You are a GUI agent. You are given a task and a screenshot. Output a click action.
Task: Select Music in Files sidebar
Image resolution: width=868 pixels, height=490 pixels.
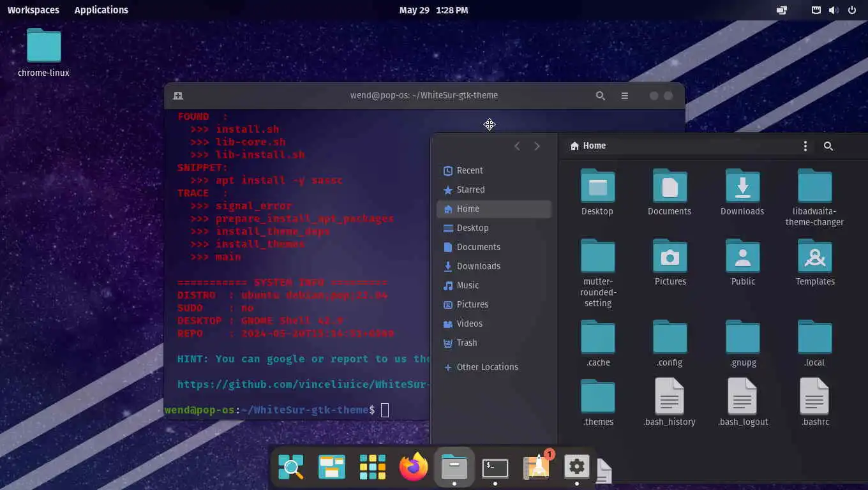494,285
